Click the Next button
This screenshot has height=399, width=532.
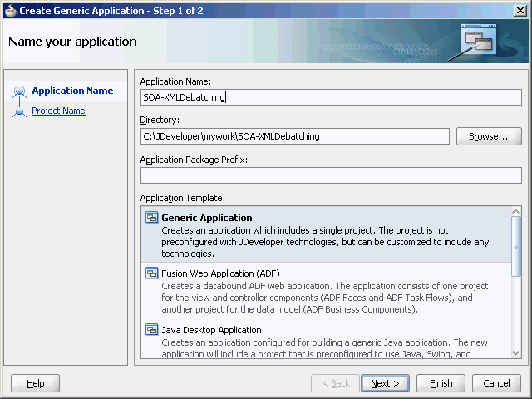[385, 383]
